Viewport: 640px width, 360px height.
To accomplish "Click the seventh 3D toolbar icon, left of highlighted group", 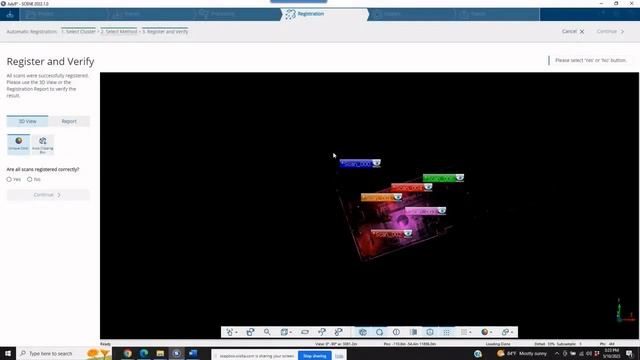I will [x=338, y=332].
